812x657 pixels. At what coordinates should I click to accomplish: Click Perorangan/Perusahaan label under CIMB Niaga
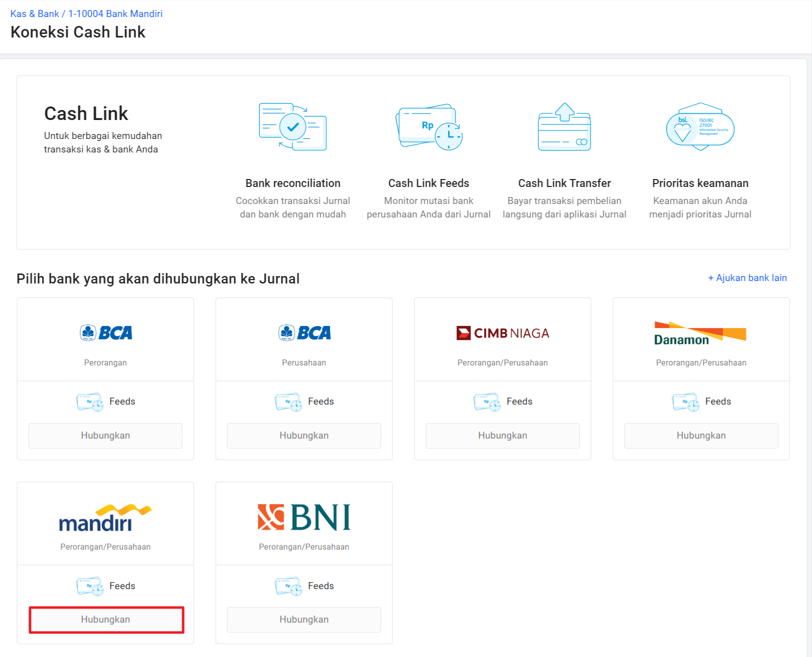pos(503,362)
